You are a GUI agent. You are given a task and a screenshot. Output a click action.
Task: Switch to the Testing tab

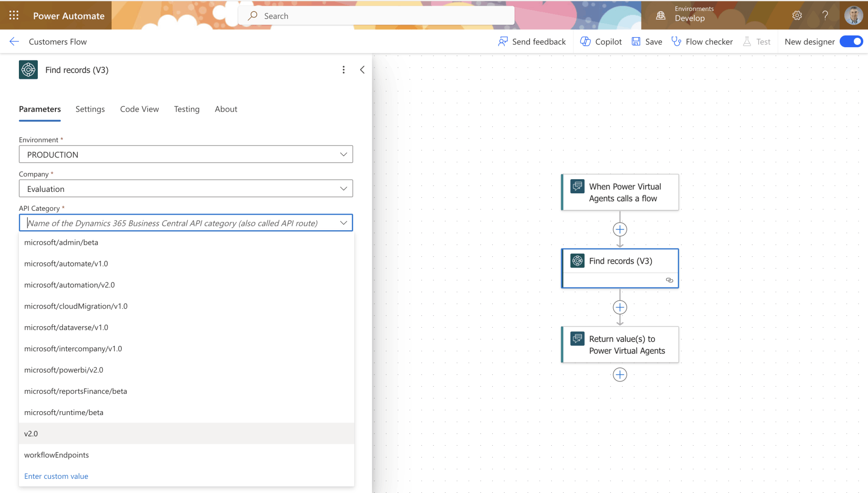(x=187, y=109)
